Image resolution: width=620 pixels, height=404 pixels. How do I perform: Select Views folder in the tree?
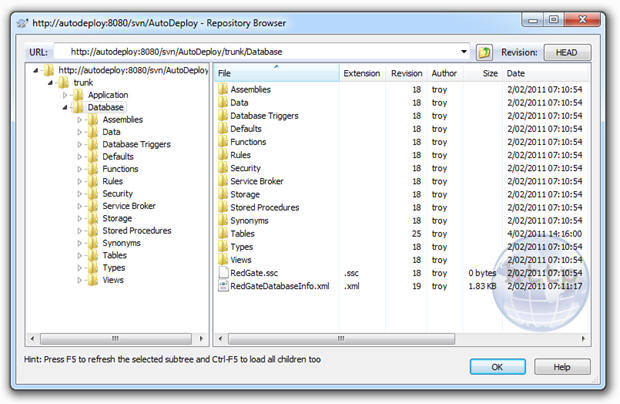[x=113, y=280]
